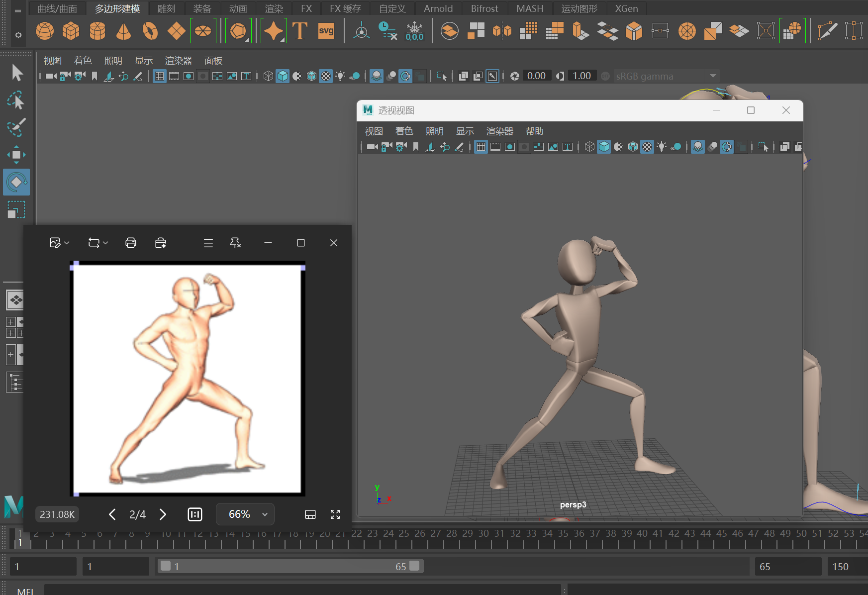The height and width of the screenshot is (595, 868).
Task: Select the Paint Selection tool
Action: pyautogui.click(x=16, y=127)
